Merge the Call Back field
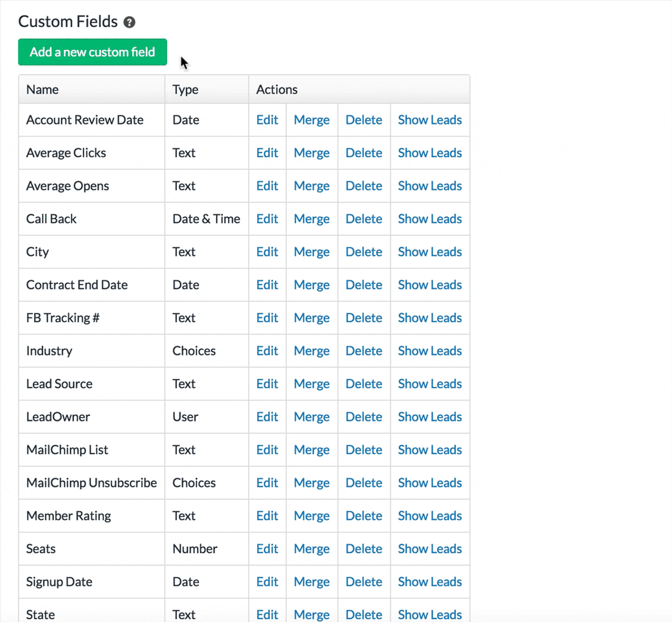The height and width of the screenshot is (622, 672). click(x=312, y=219)
